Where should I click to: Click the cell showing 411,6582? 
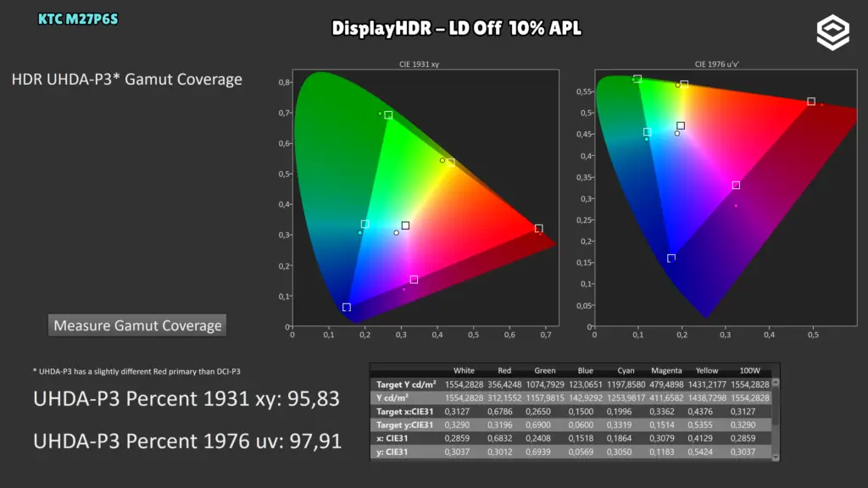click(666, 398)
